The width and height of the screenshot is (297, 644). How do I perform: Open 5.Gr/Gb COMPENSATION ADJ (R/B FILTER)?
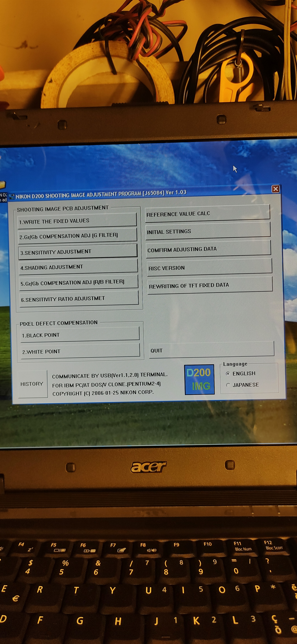coord(79,282)
